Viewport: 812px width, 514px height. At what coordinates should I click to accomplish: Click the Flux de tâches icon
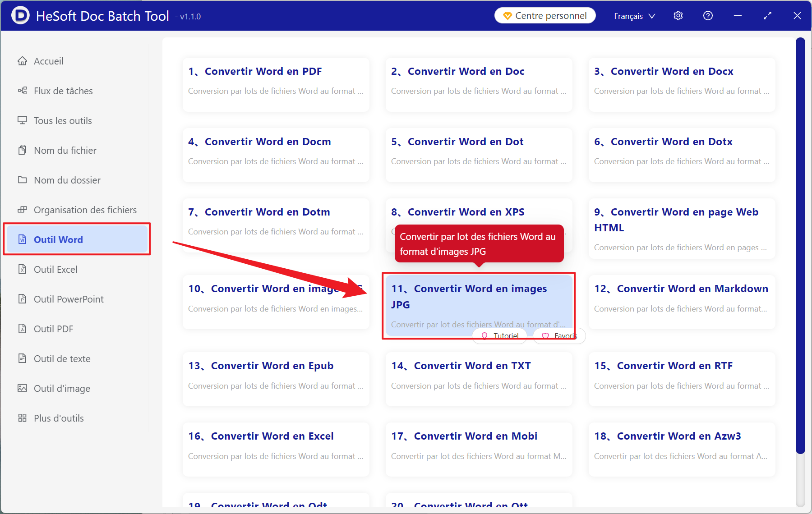pyautogui.click(x=22, y=91)
